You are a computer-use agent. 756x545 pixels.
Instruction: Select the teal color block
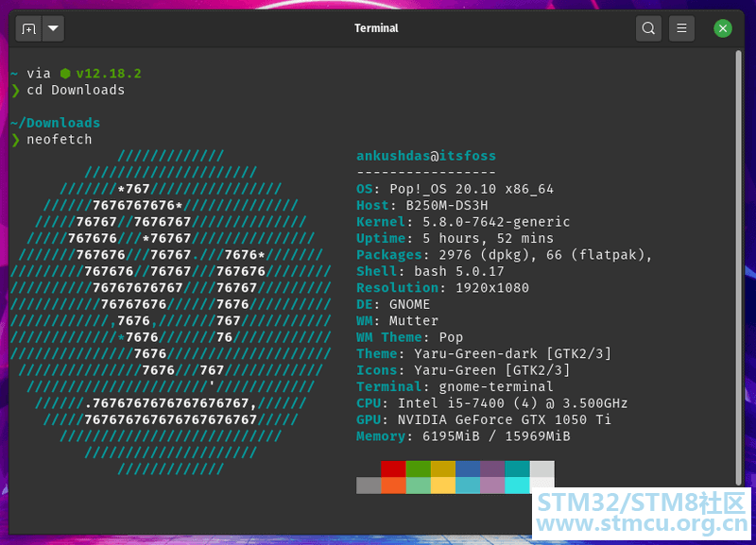point(517,469)
